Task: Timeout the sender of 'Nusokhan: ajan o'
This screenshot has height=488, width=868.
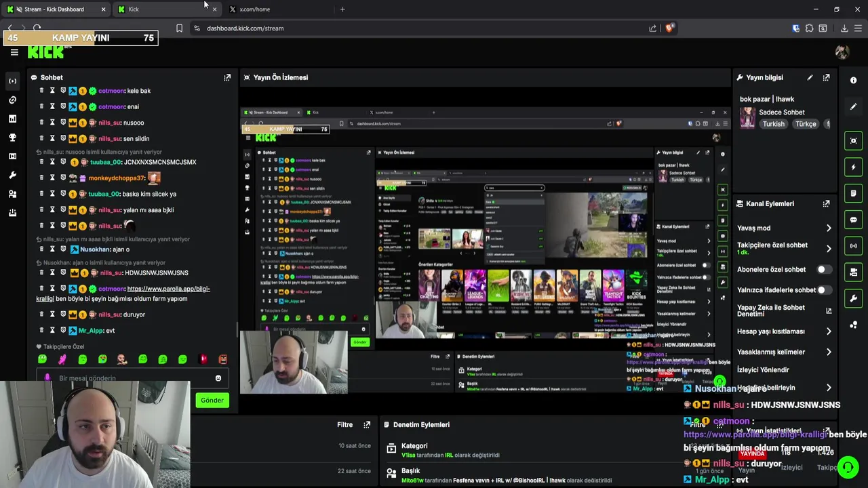Action: [x=52, y=249]
